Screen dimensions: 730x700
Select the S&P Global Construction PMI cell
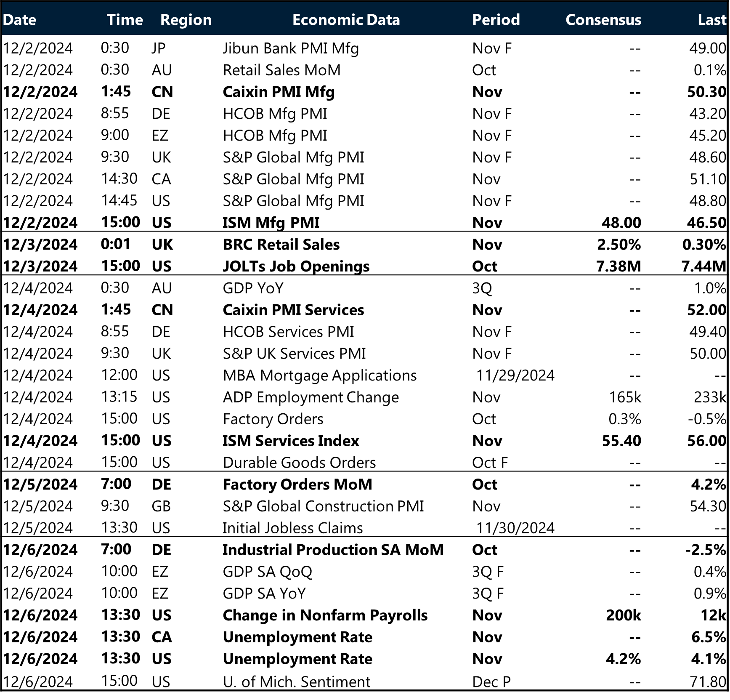tap(323, 506)
